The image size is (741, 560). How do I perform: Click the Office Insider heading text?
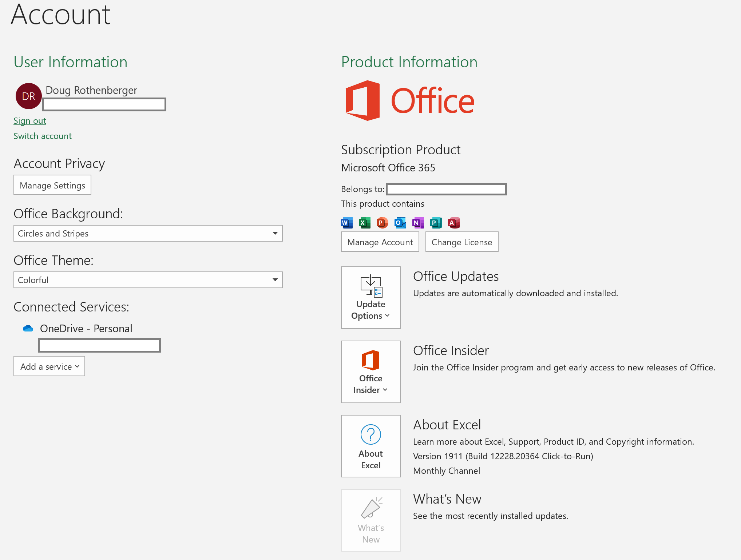coord(451,351)
